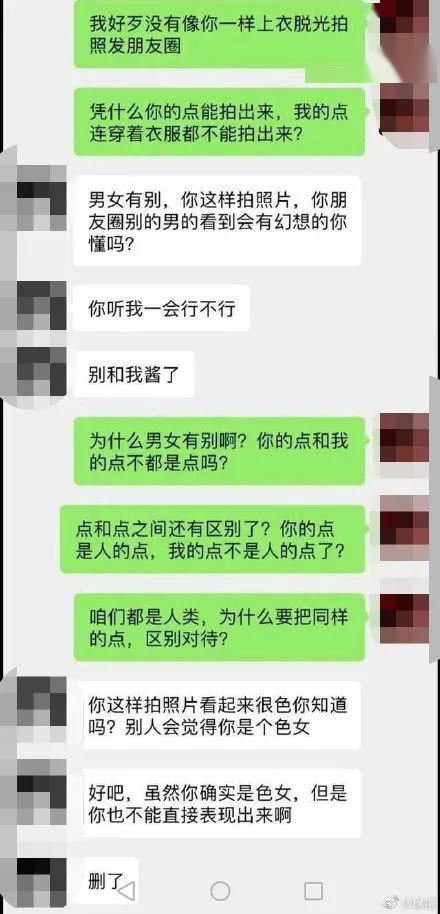This screenshot has width=440, height=914.
Task: Select the message bubble '你听我一会行不行'
Action: [x=161, y=308]
